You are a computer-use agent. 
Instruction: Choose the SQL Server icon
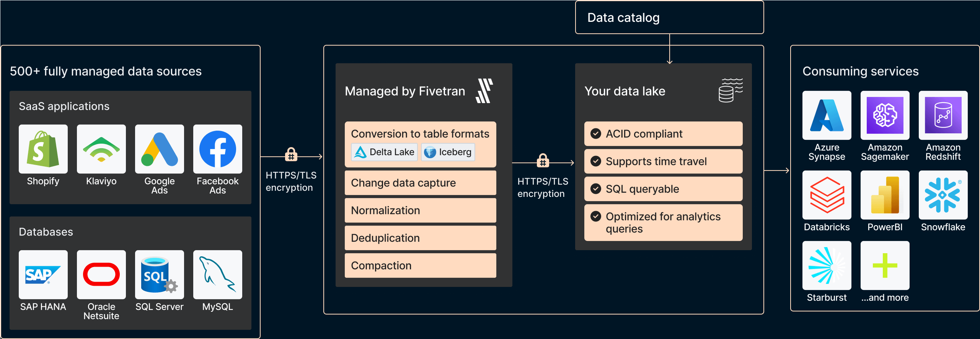[160, 275]
